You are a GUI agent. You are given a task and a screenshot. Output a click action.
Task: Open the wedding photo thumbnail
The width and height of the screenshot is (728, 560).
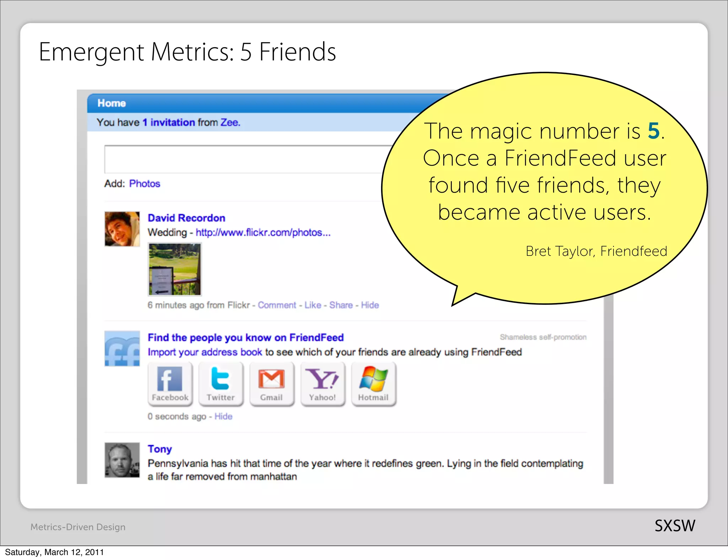(x=175, y=269)
